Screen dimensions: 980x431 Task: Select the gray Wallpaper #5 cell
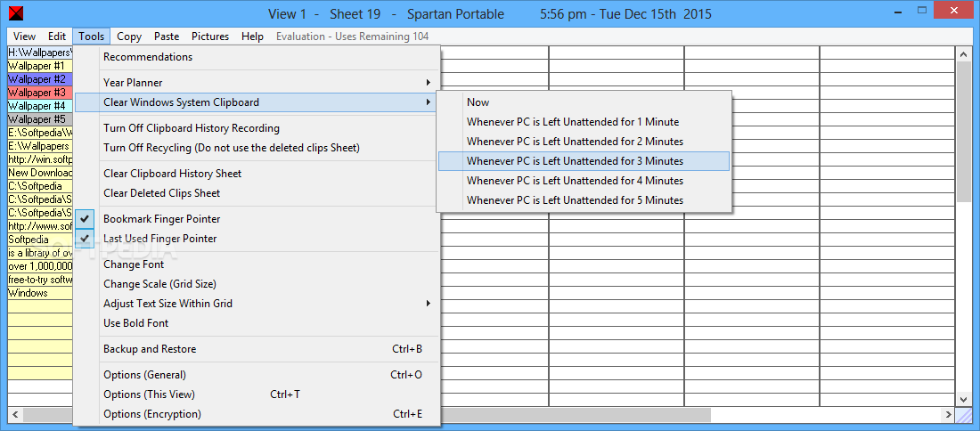[x=40, y=119]
